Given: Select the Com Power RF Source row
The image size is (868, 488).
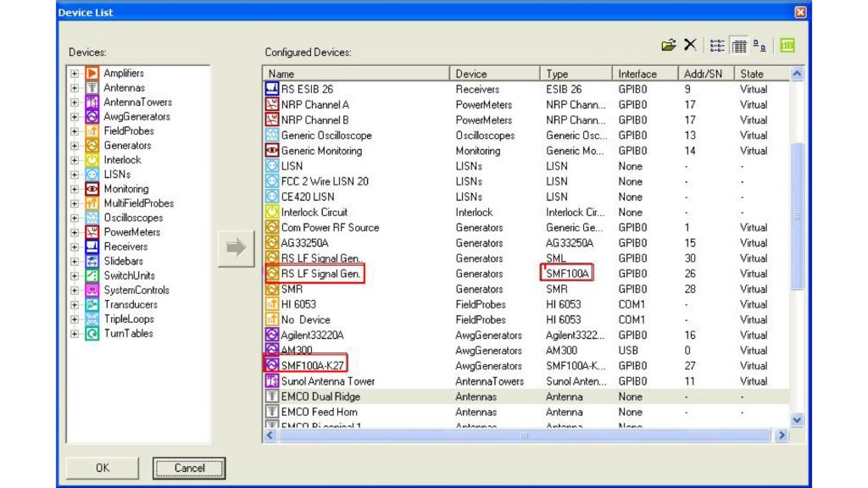Looking at the screenshot, I should pos(526,227).
